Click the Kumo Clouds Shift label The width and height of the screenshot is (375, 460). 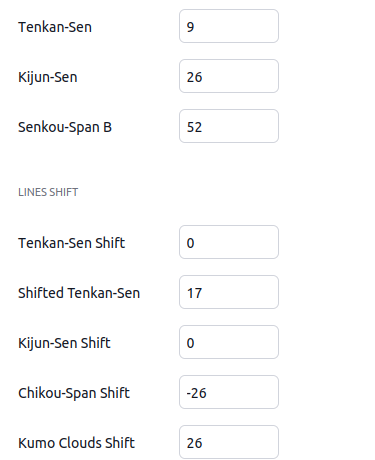click(77, 443)
